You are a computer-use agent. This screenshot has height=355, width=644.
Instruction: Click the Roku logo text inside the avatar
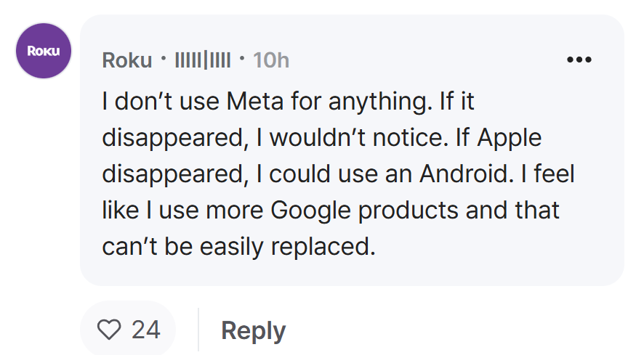tap(44, 51)
